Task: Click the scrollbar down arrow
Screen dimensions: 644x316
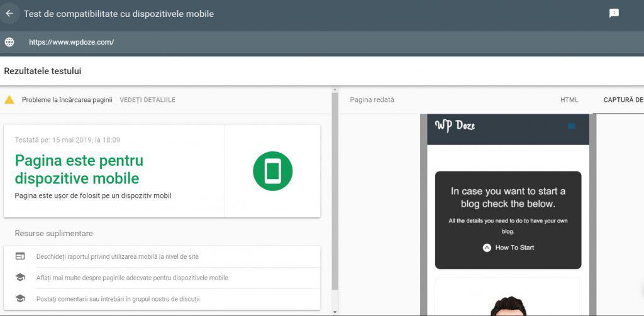Action: click(335, 312)
